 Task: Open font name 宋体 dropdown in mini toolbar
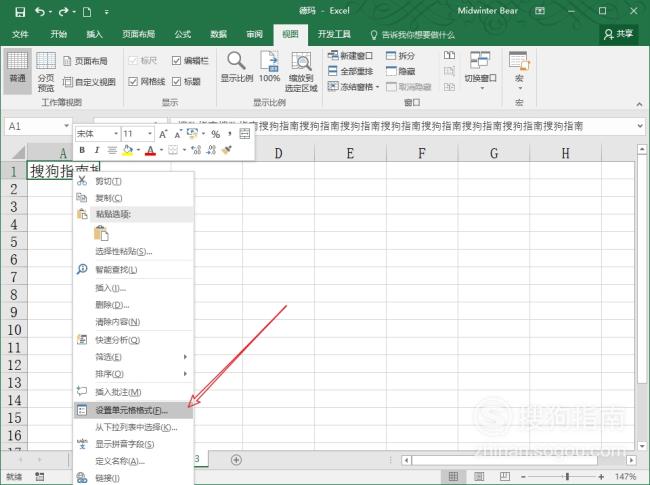(116, 134)
